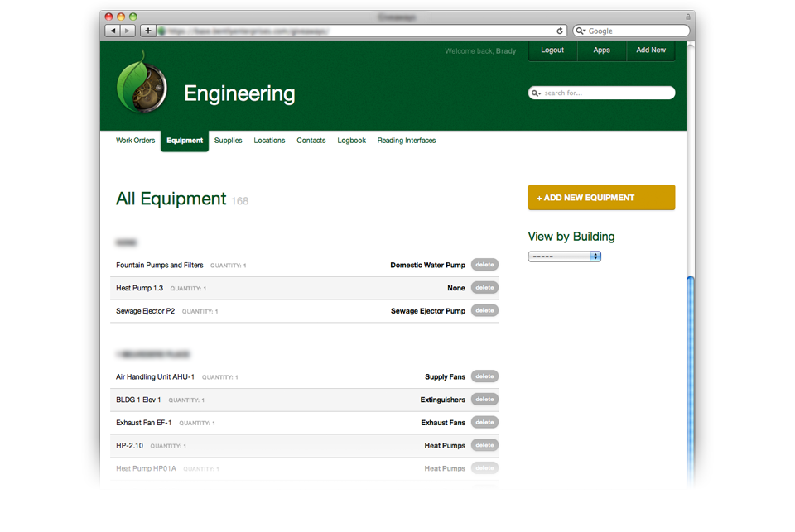795x532 pixels.
Task: Open the Exhaust Fan EF-1 entry
Action: (x=144, y=423)
